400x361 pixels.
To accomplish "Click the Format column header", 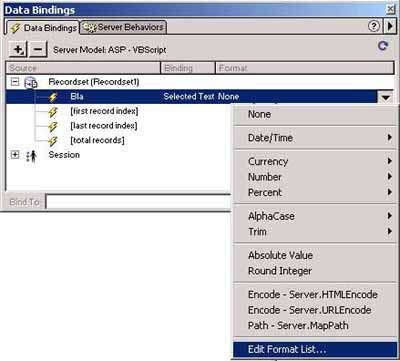I will click(305, 68).
